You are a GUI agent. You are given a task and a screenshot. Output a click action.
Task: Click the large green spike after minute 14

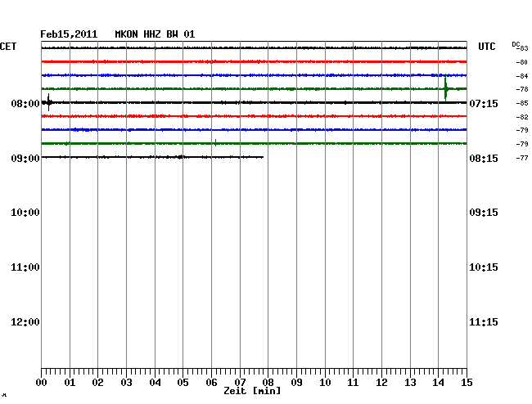445,88
